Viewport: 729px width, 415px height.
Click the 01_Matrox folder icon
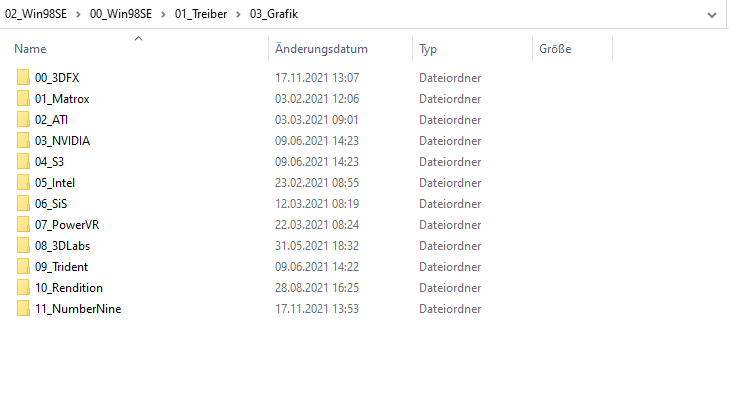[x=23, y=99]
